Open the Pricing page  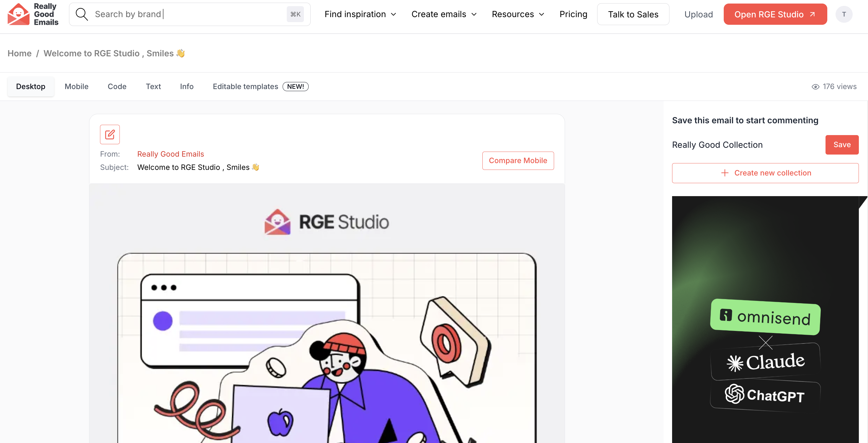[x=573, y=14]
